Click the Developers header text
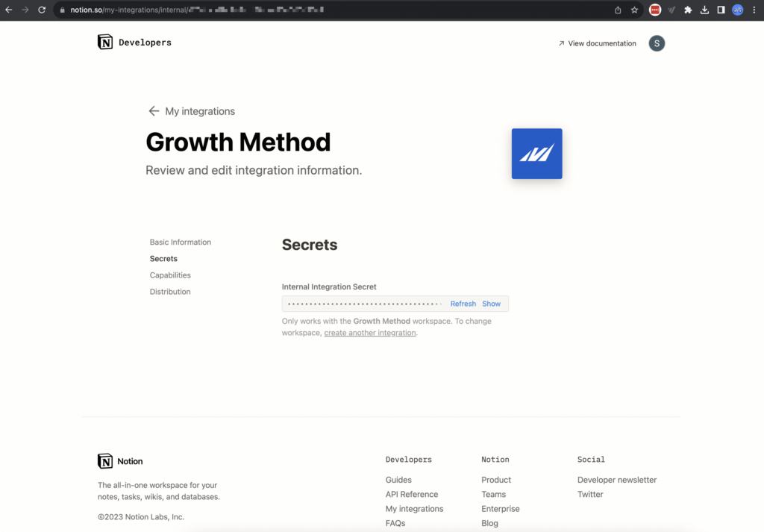 pos(145,43)
